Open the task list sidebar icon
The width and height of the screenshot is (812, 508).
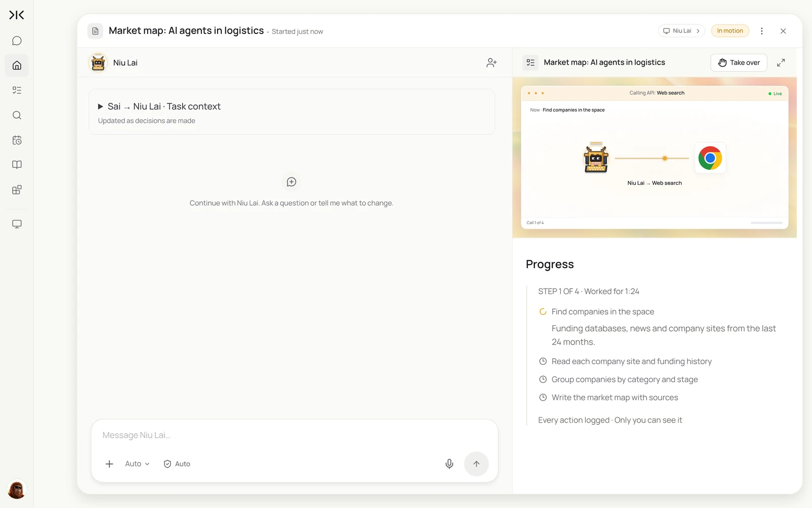tap(17, 90)
